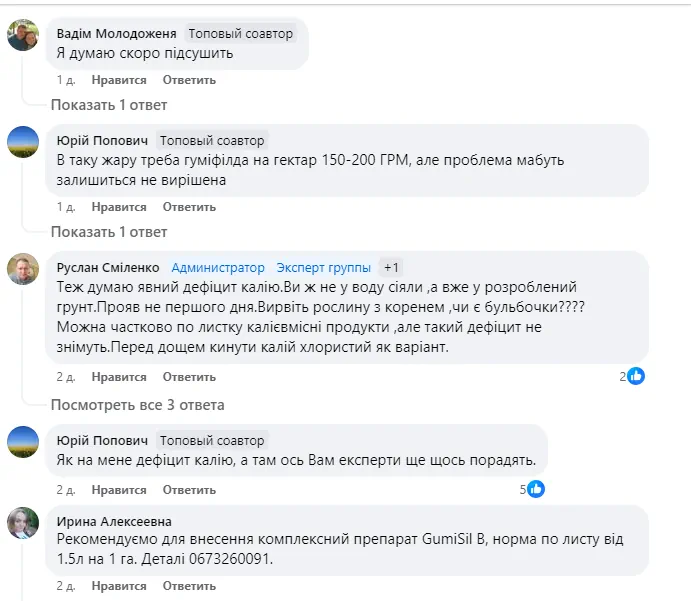Open Руслан Сміленко's name link

coord(106,267)
